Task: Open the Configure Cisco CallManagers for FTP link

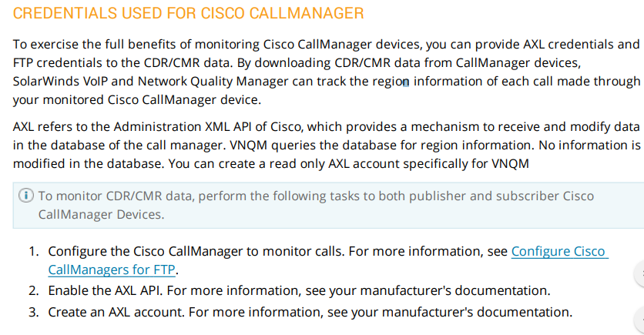Action: pos(559,251)
